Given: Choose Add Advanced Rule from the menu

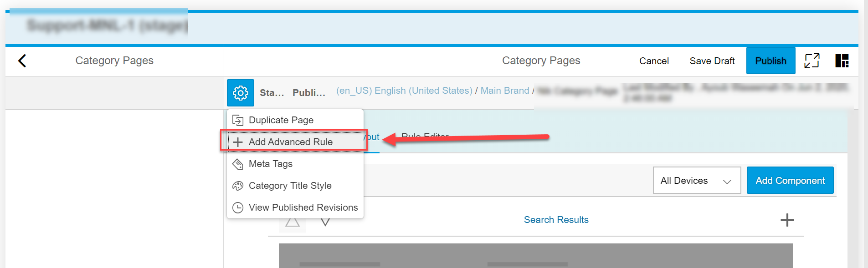Looking at the screenshot, I should pos(295,142).
